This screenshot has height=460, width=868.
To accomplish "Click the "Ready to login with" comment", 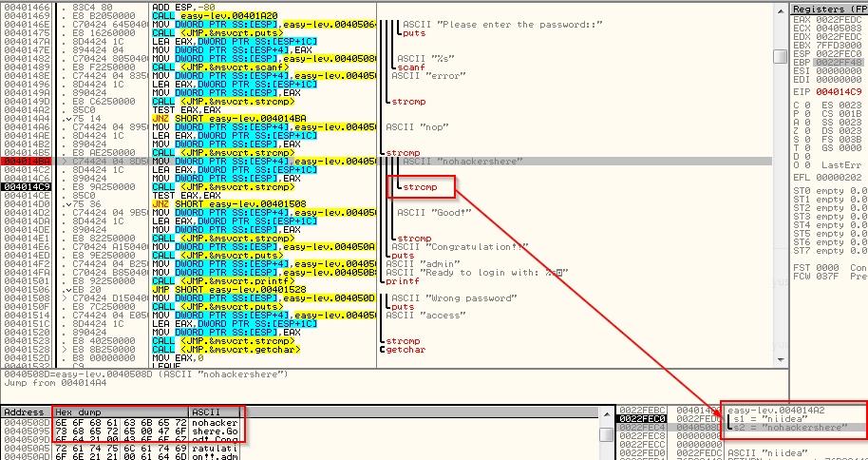I will (x=477, y=272).
